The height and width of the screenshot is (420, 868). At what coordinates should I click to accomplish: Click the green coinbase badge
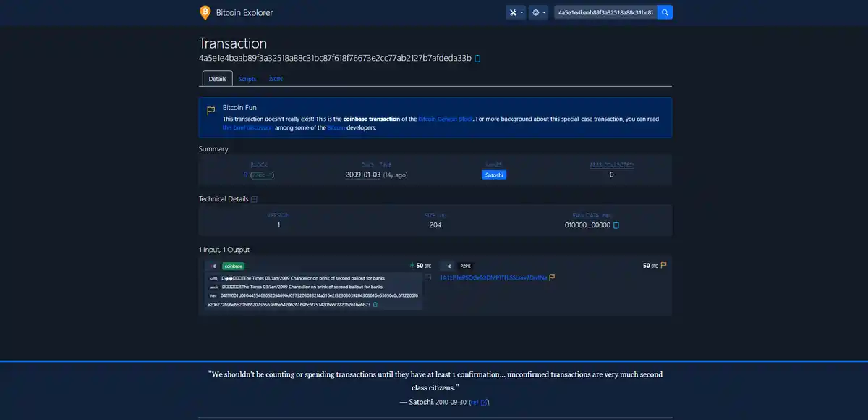coord(233,266)
